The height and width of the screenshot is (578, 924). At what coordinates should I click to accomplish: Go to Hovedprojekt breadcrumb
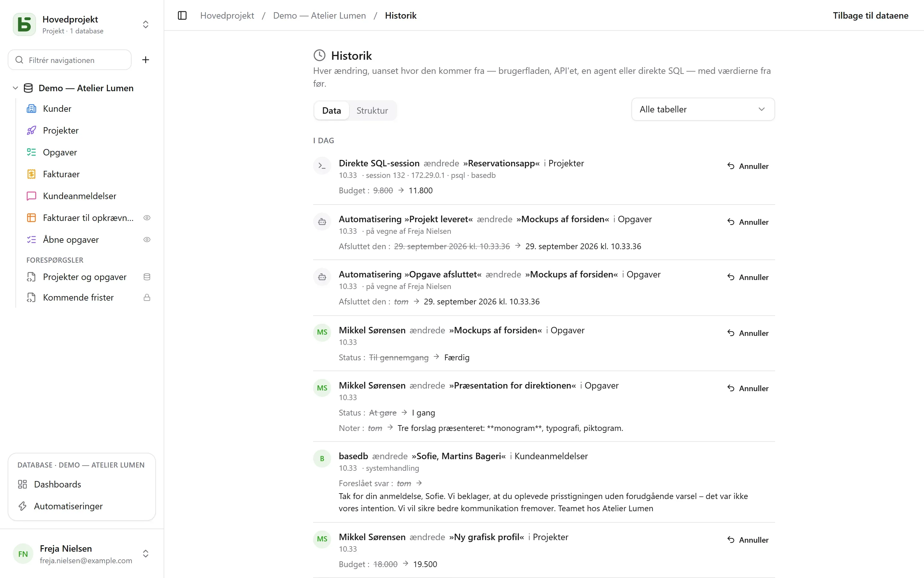tap(227, 16)
